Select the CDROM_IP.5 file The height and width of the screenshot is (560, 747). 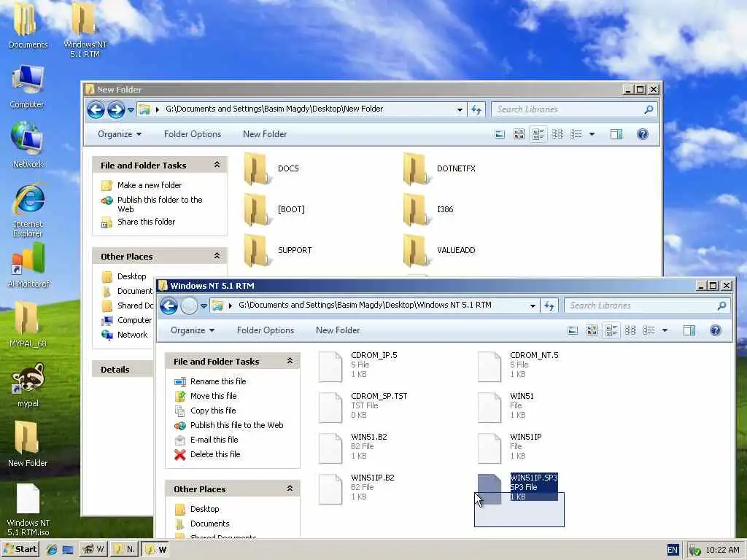click(x=358, y=365)
